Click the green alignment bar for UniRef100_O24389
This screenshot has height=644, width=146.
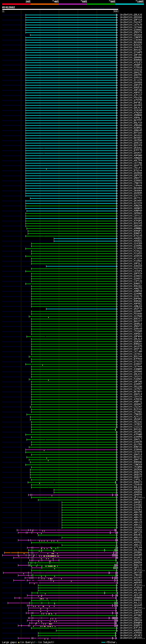pos(74,244)
